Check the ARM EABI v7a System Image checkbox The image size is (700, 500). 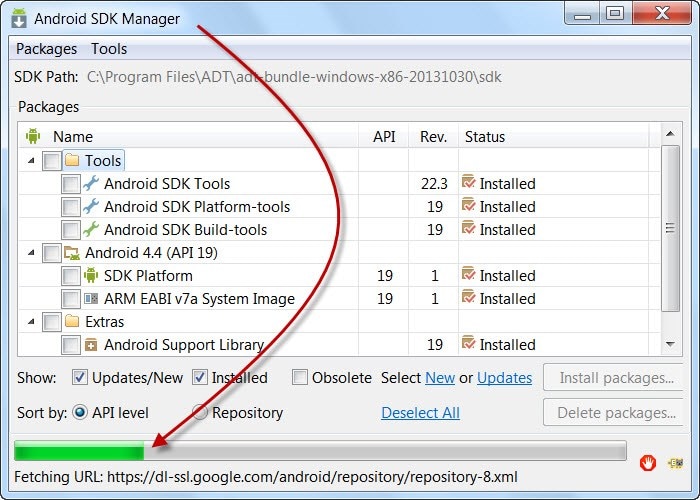click(71, 299)
